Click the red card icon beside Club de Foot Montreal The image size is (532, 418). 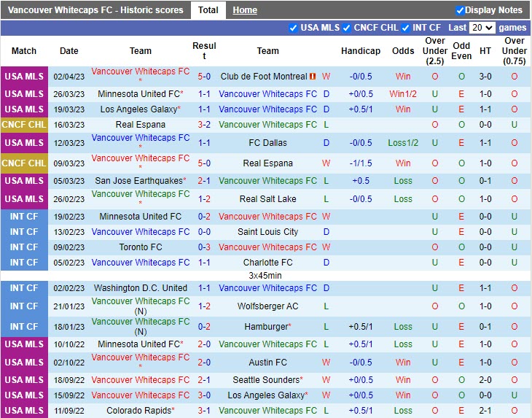coord(312,77)
